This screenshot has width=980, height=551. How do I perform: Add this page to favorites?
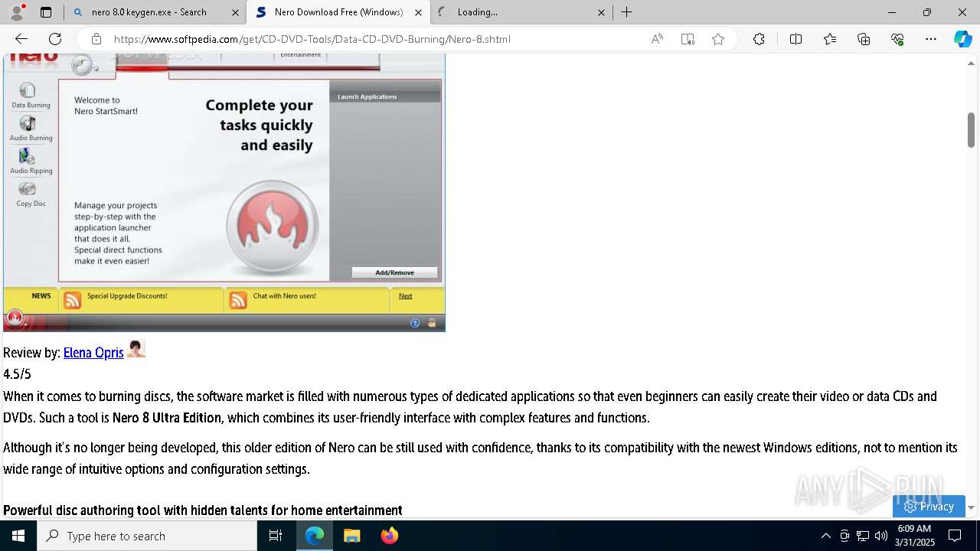718,39
